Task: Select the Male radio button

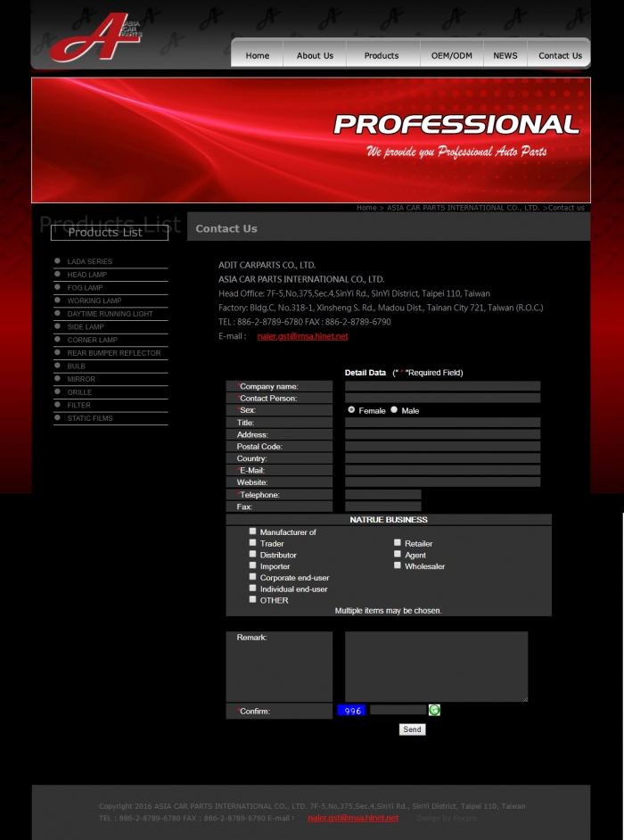Action: [394, 410]
